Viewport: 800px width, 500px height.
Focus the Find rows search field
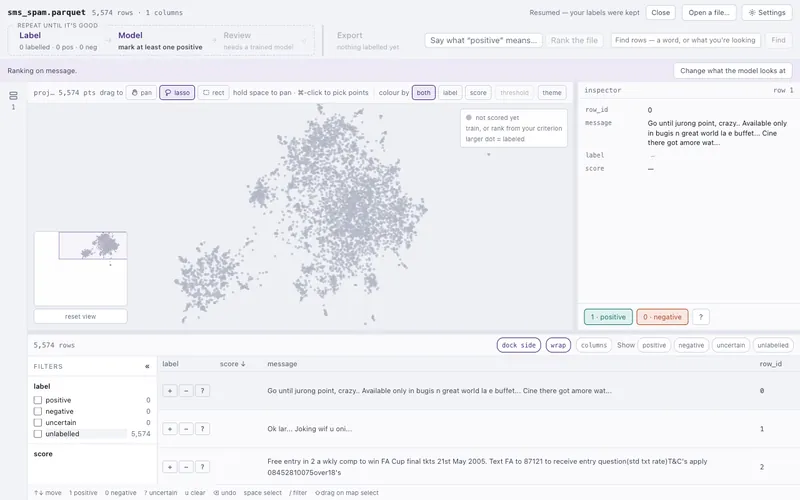point(686,40)
